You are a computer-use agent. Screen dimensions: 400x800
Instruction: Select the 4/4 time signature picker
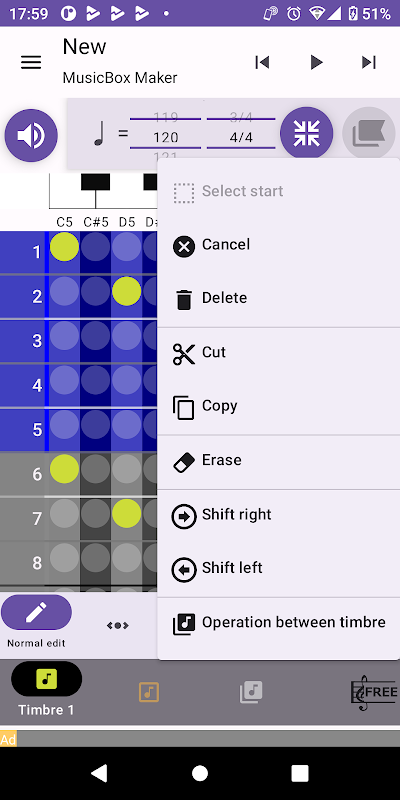241,137
